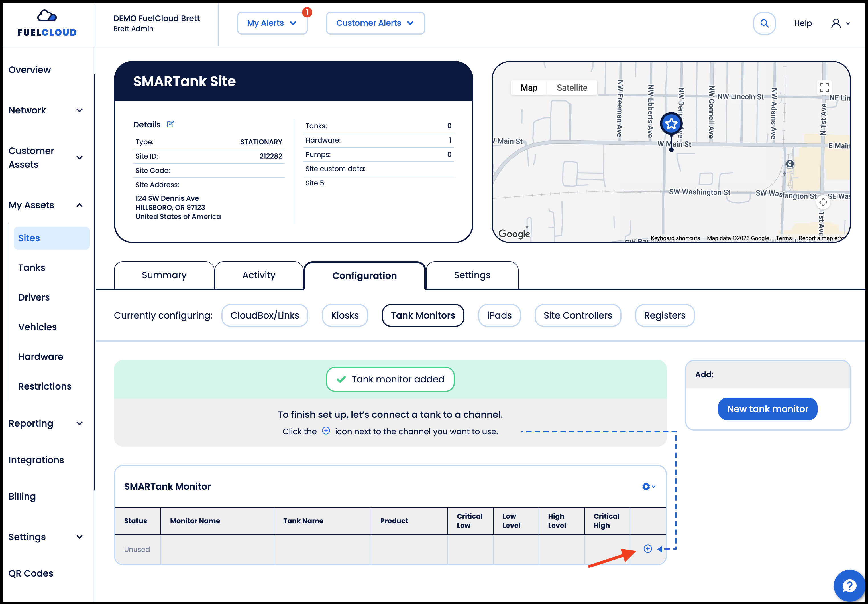
Task: Open My Alerts dropdown
Action: coord(272,23)
